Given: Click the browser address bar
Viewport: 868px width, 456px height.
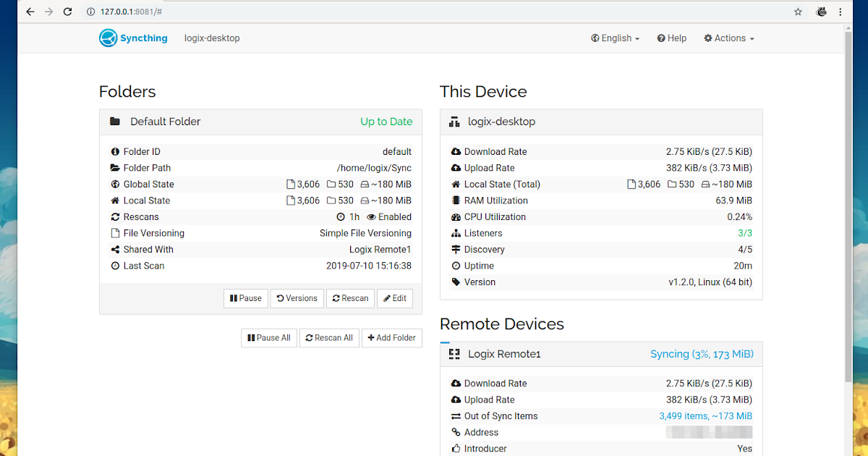Looking at the screenshot, I should pyautogui.click(x=434, y=12).
